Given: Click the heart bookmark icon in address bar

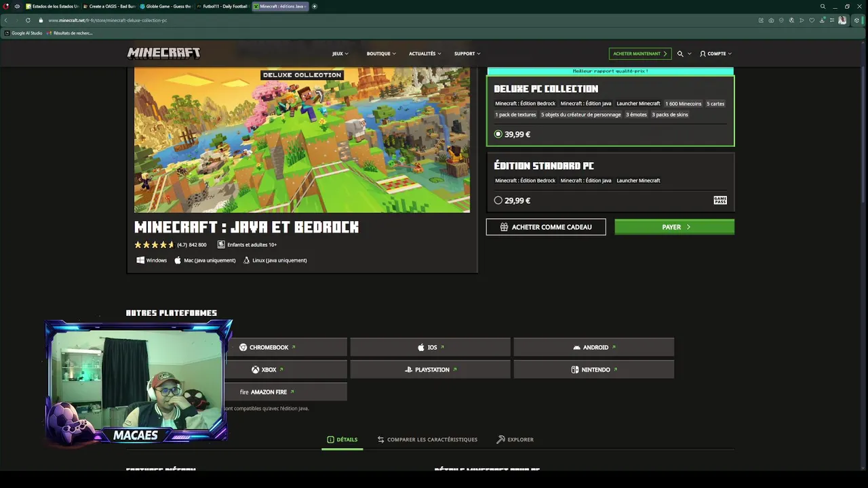Looking at the screenshot, I should pyautogui.click(x=812, y=20).
